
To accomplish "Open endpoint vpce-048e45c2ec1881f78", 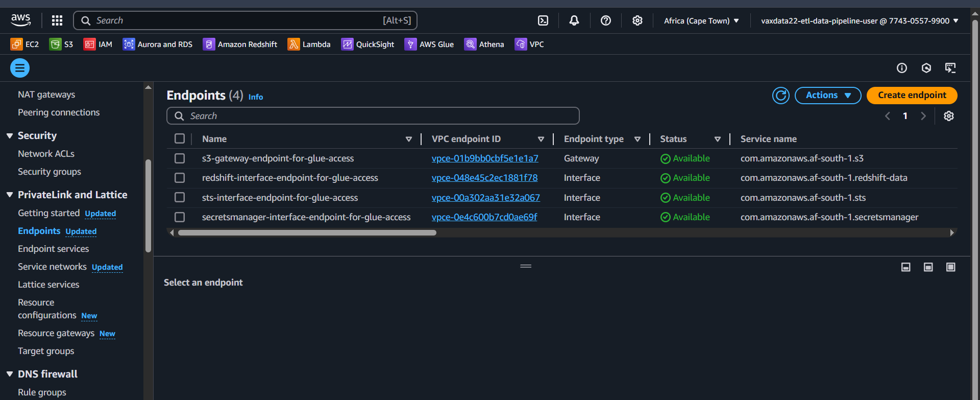I will click(484, 178).
